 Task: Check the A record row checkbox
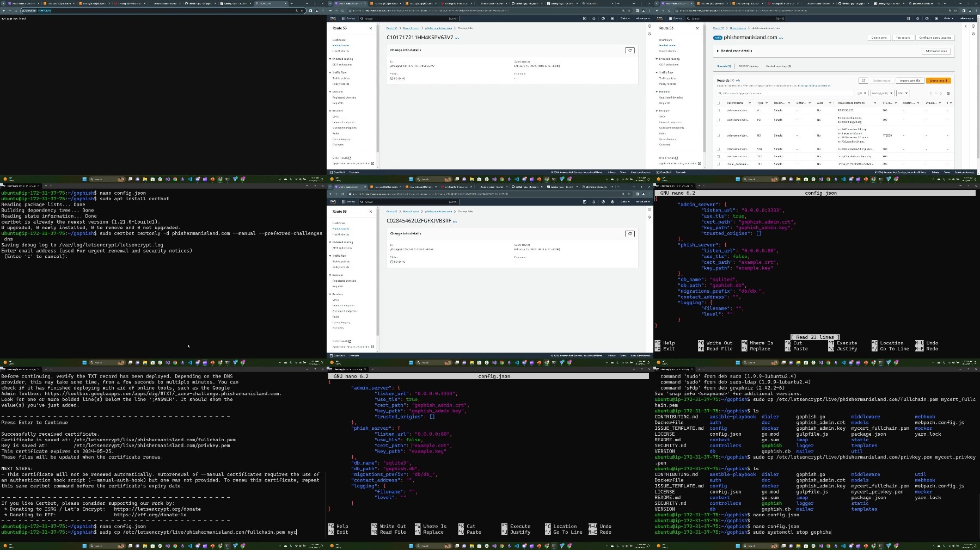coord(718,110)
